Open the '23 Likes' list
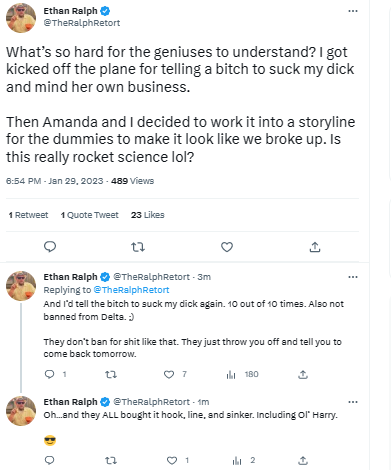 [x=148, y=215]
